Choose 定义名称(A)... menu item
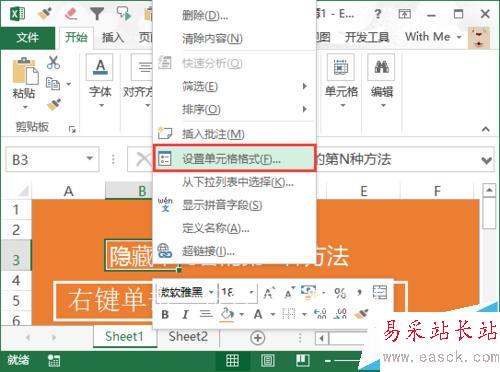Image resolution: width=500 pixels, height=372 pixels. coord(234,228)
